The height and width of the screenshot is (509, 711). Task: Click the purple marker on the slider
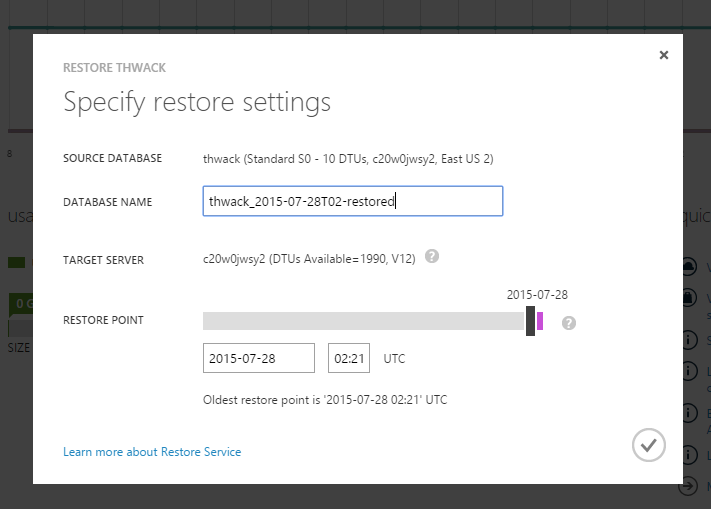(x=541, y=321)
